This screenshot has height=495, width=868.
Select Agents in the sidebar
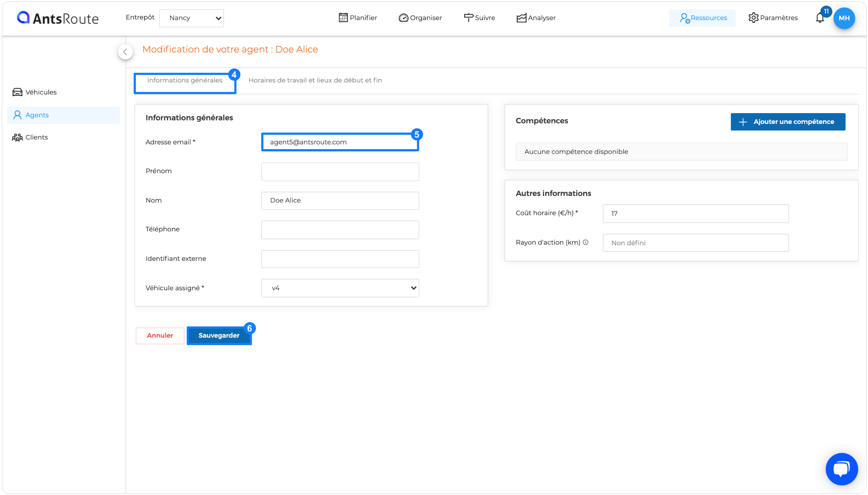(x=63, y=115)
